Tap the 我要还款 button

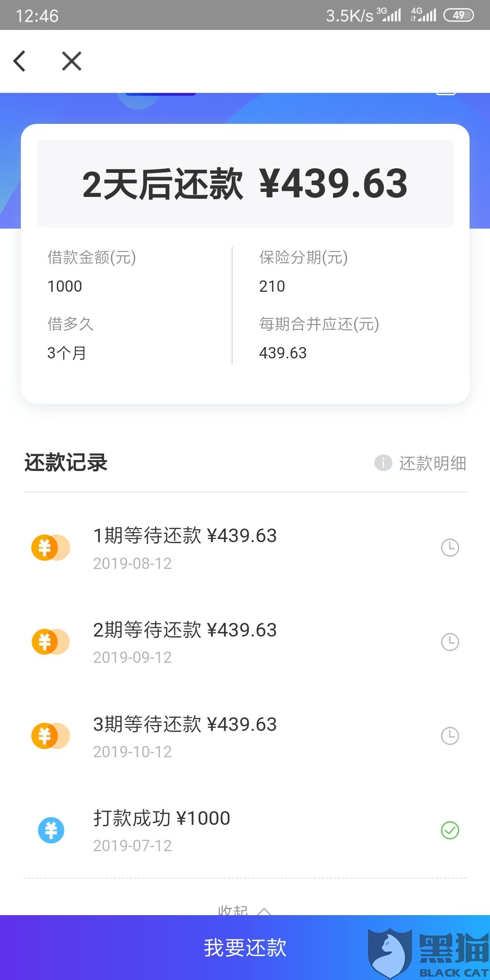(245, 947)
